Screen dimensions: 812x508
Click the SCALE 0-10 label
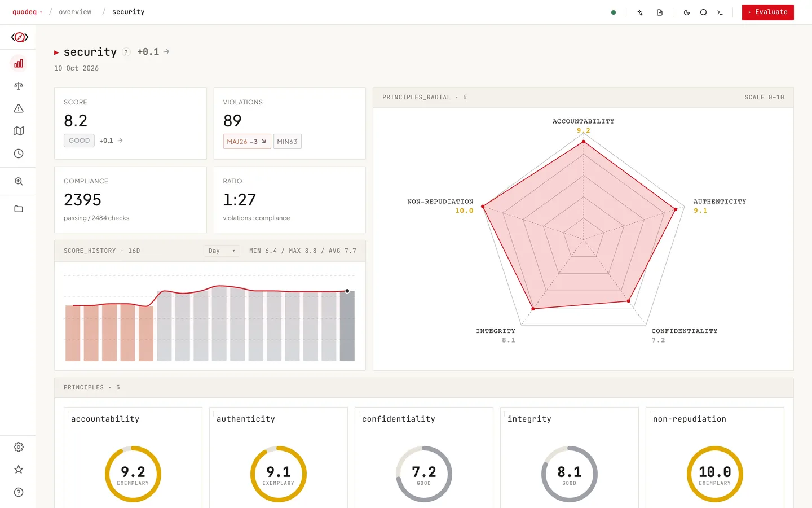[x=764, y=98]
